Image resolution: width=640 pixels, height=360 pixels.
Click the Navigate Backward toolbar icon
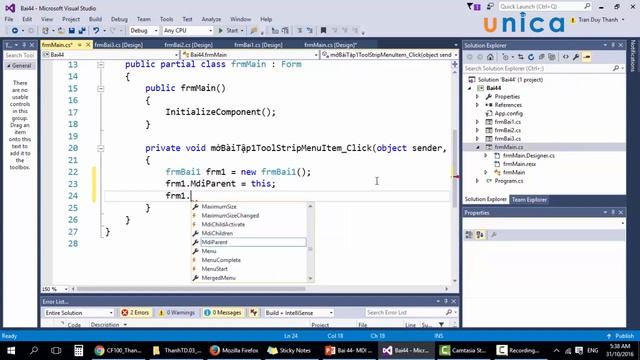click(15, 31)
